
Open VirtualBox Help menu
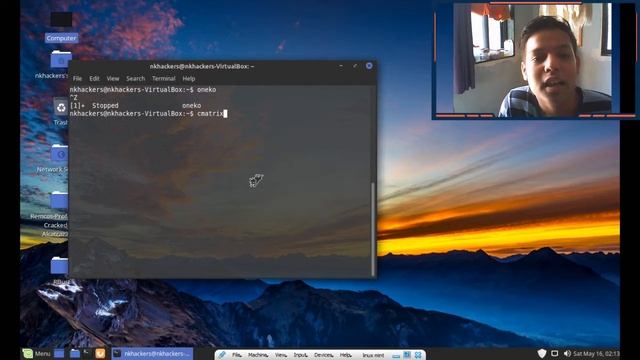click(346, 355)
